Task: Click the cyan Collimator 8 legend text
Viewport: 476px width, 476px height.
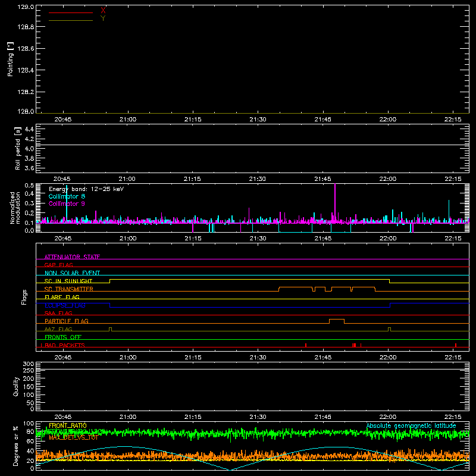Action: (x=67, y=196)
